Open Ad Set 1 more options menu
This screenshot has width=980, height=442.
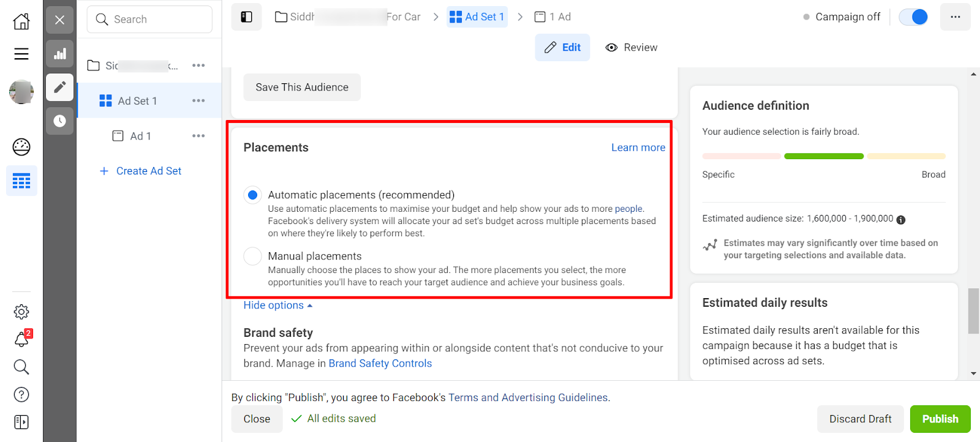point(198,101)
